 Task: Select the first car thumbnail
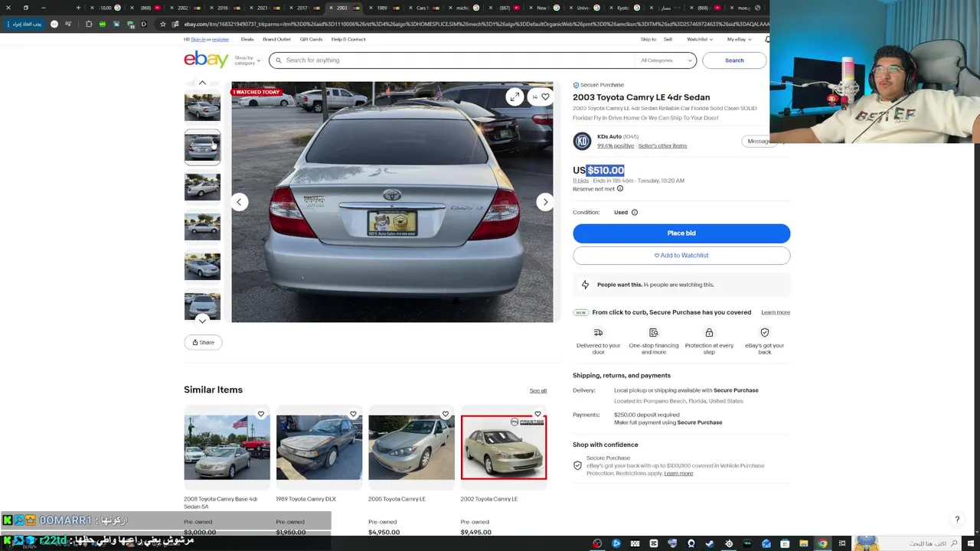(x=202, y=108)
